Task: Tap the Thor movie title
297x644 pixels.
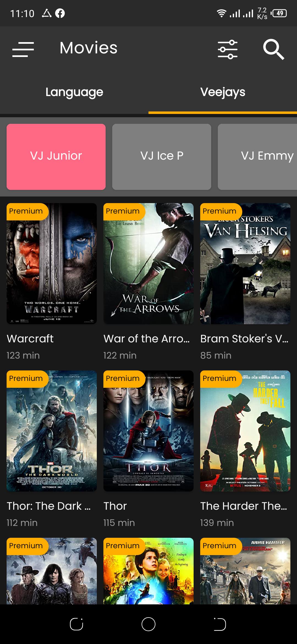Action: [115, 506]
